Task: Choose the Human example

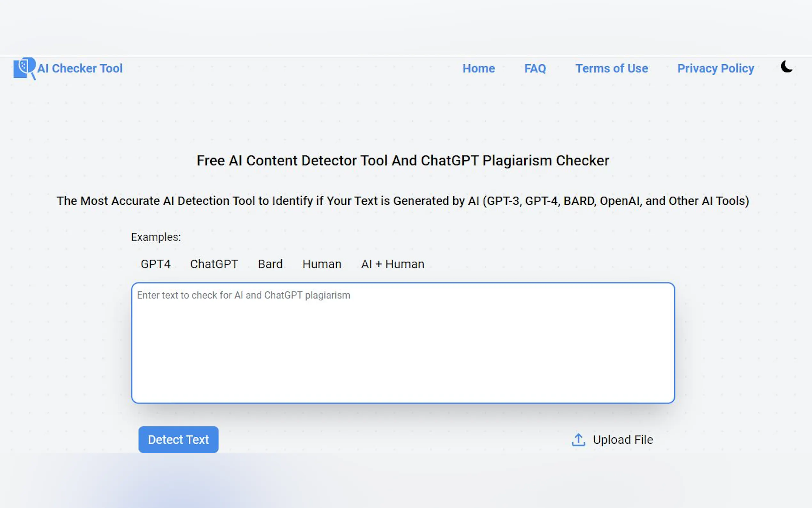Action: tap(321, 264)
